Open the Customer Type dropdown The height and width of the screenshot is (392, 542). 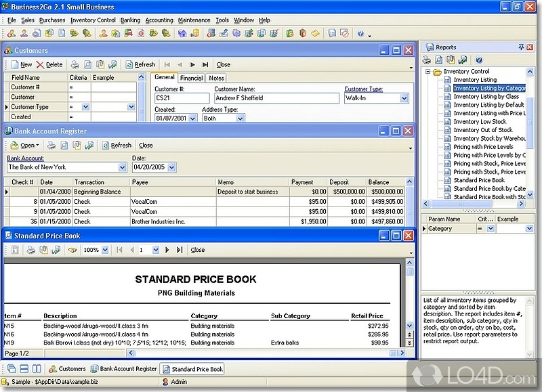pyautogui.click(x=404, y=98)
